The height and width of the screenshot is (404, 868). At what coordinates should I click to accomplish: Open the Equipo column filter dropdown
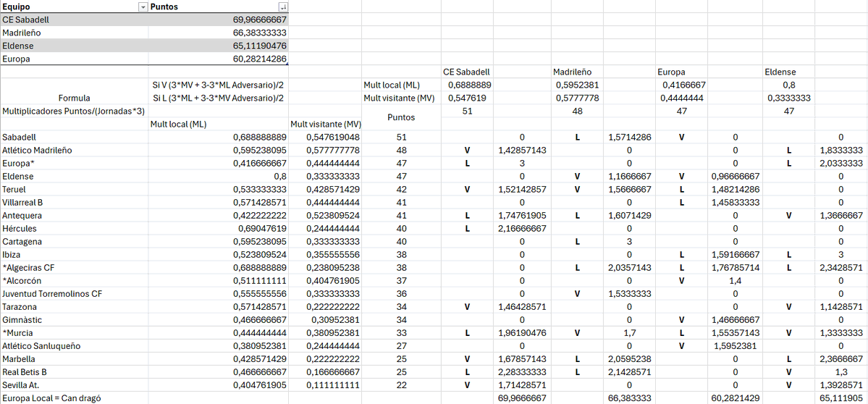pos(143,7)
